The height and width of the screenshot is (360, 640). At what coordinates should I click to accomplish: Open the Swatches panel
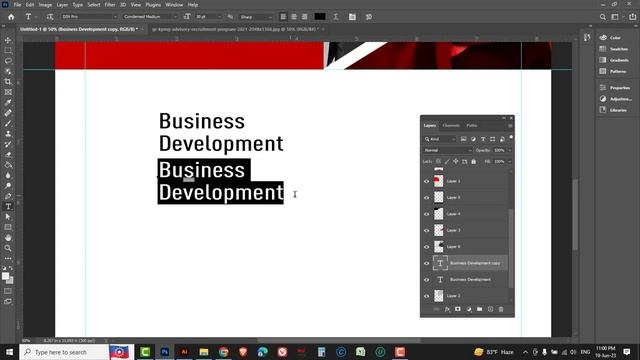coord(613,49)
